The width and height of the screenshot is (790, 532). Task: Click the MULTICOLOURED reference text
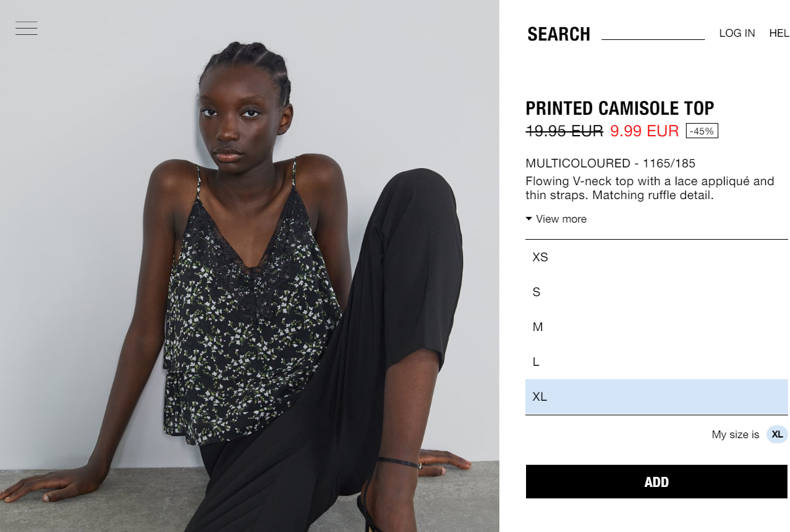coord(610,164)
